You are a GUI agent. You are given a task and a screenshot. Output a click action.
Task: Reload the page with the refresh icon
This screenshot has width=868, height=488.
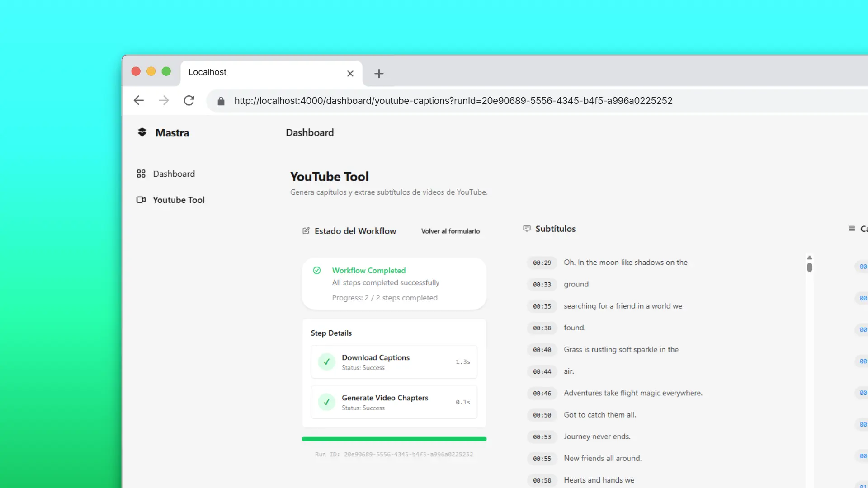click(x=189, y=100)
